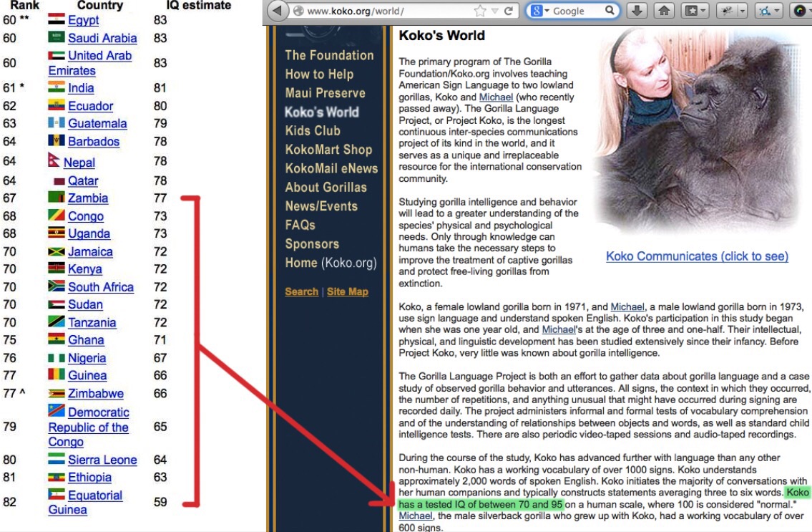Image resolution: width=812 pixels, height=532 pixels.
Task: Click the Koko Communicates (click to see) link
Action: (x=697, y=256)
